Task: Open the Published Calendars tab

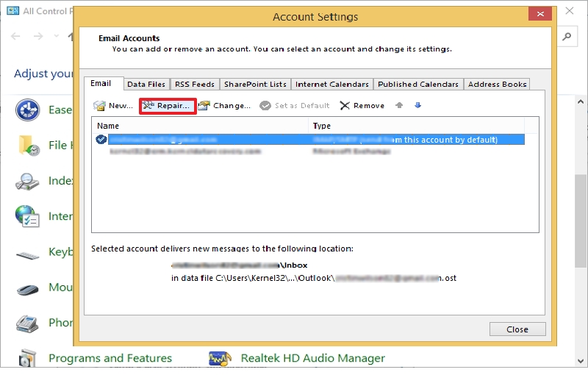Action: 417,85
